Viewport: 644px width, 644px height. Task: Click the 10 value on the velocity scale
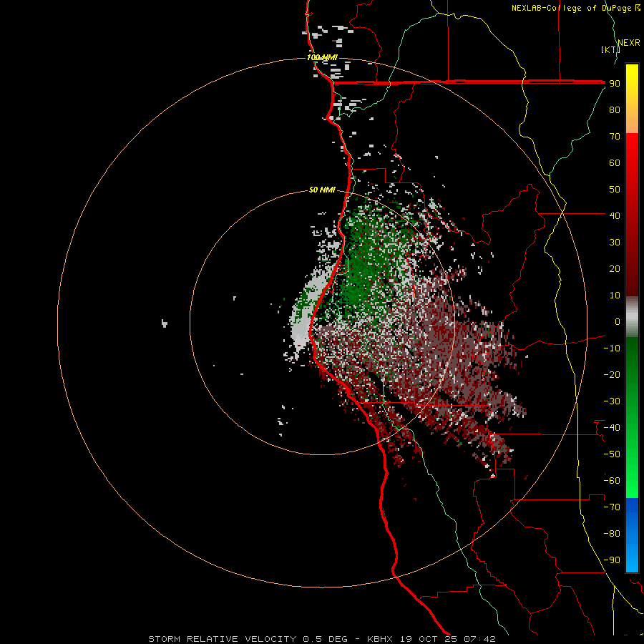click(x=615, y=296)
